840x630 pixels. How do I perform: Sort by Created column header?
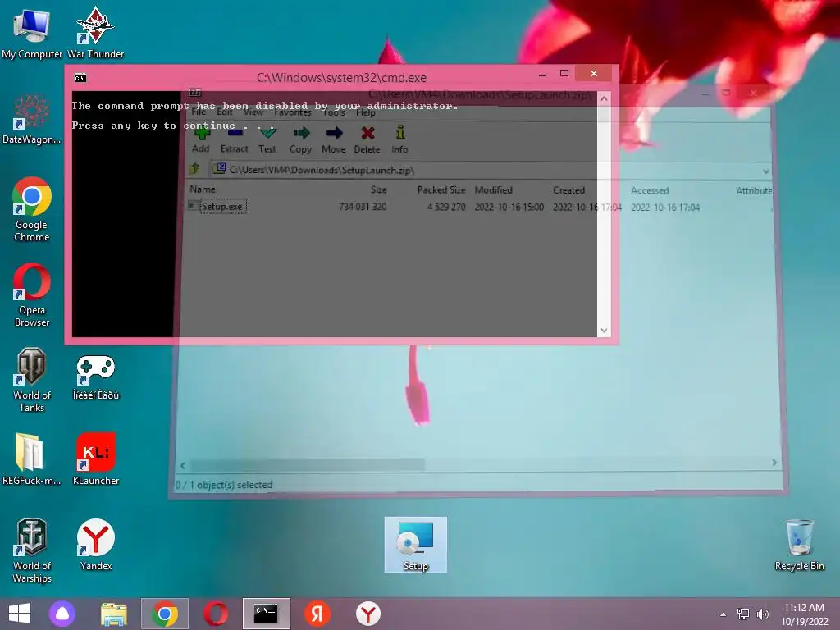point(568,190)
